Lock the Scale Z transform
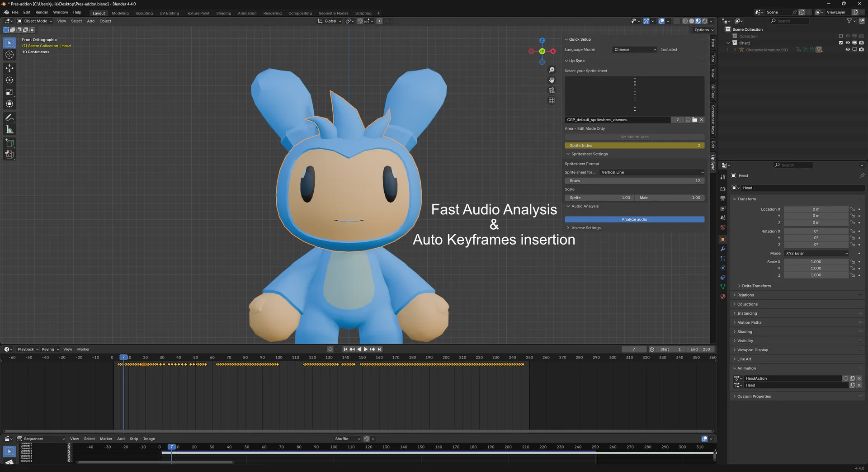 853,275
